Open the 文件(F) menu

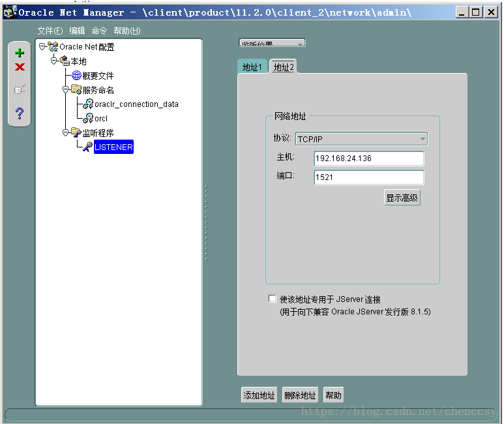[50, 31]
